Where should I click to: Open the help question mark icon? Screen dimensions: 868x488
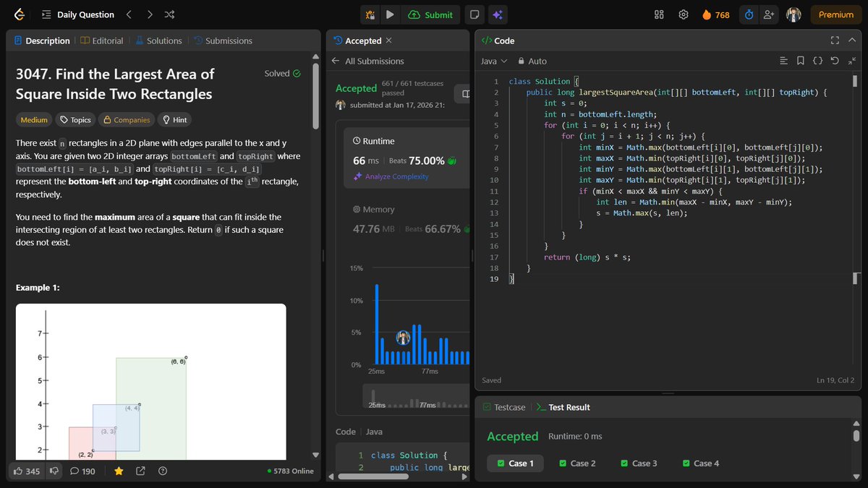click(162, 471)
